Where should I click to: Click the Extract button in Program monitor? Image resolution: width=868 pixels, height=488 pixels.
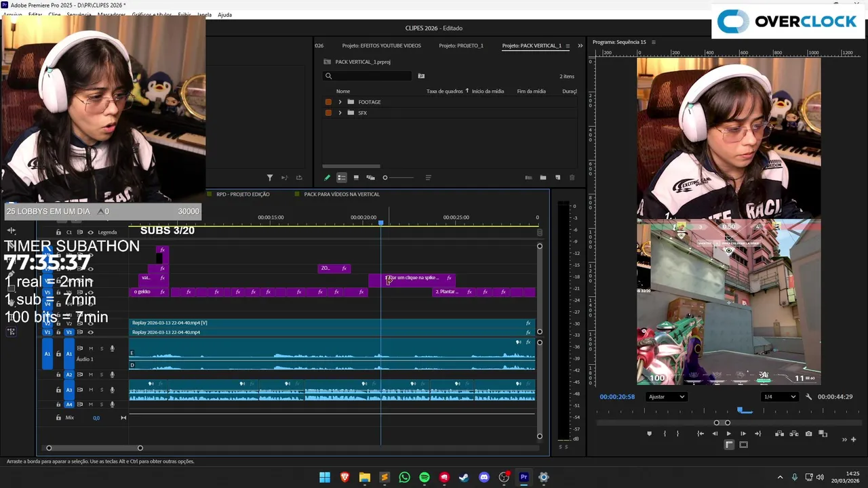coord(794,434)
